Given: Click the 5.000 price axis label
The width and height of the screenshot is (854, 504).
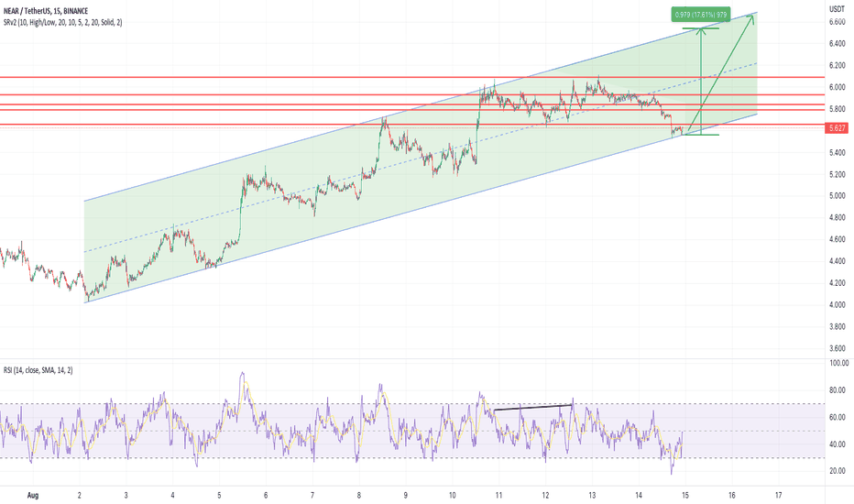Looking at the screenshot, I should pos(838,196).
